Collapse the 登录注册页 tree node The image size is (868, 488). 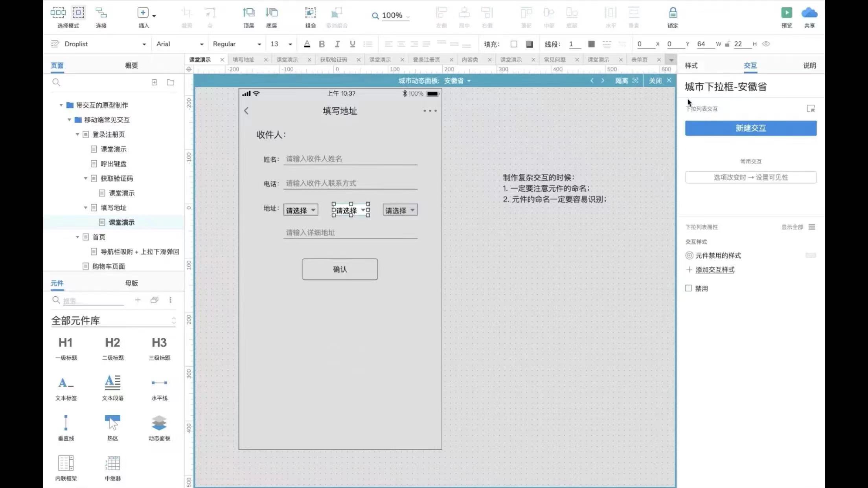(77, 134)
